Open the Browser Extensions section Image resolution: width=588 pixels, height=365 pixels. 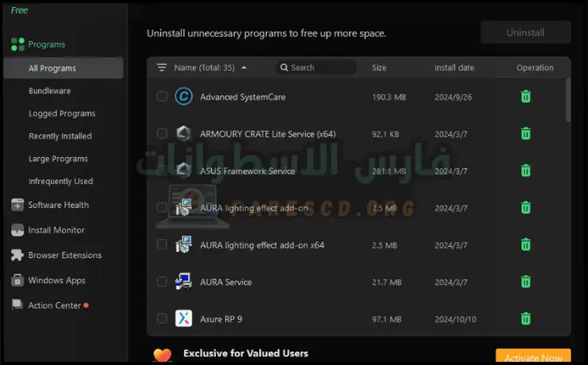65,255
